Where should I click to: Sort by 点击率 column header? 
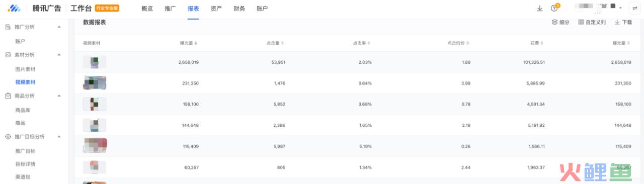click(x=362, y=43)
